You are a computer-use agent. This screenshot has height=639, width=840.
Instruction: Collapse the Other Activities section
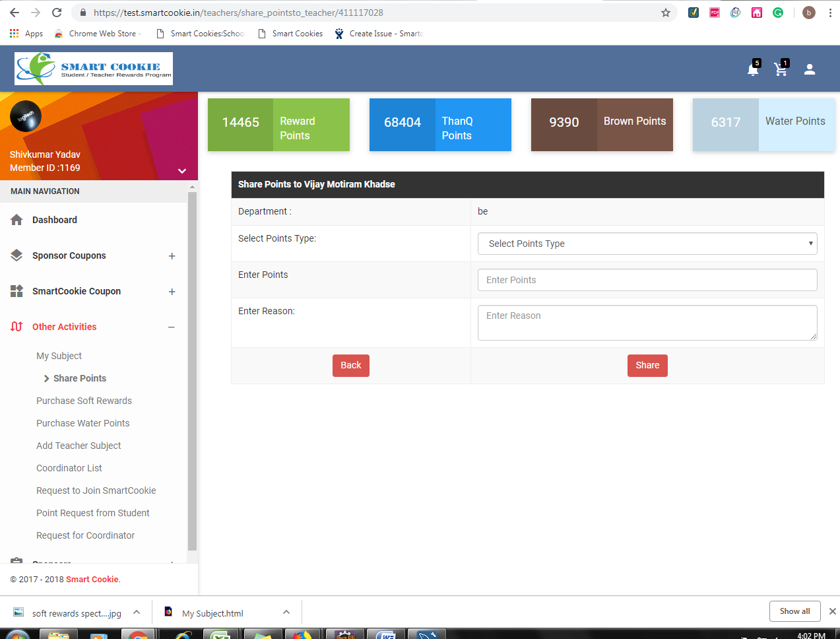tap(172, 327)
